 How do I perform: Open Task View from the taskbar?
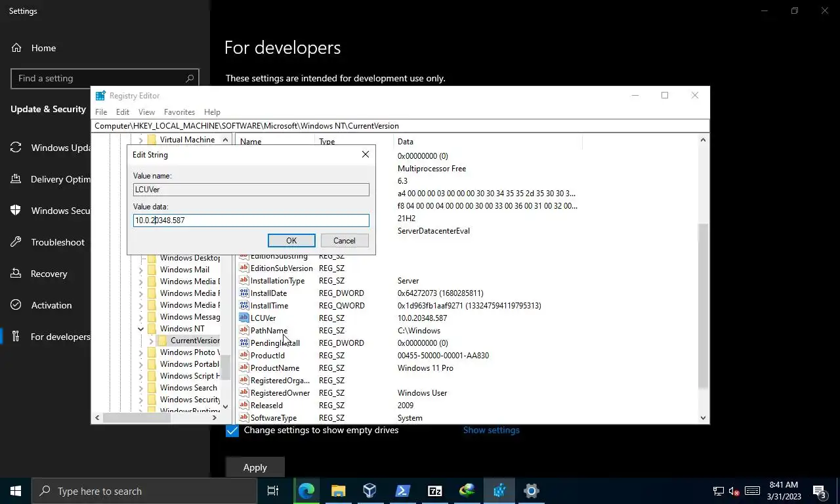click(273, 491)
